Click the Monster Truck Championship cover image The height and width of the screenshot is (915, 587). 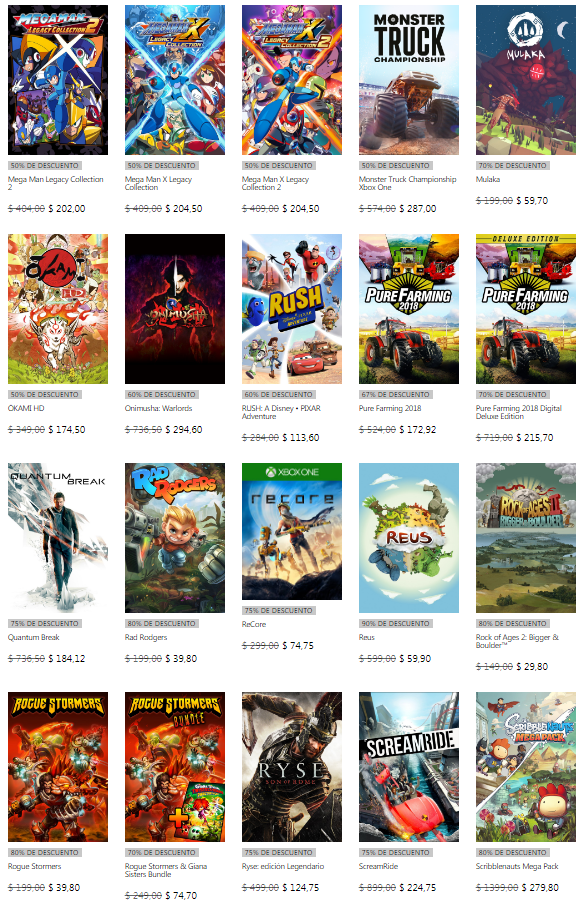coord(408,80)
